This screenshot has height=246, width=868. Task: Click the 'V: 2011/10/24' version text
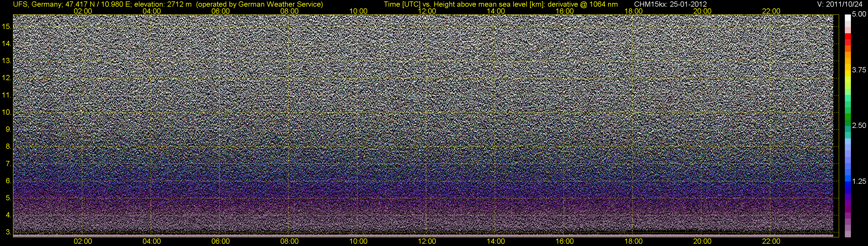(x=841, y=4)
